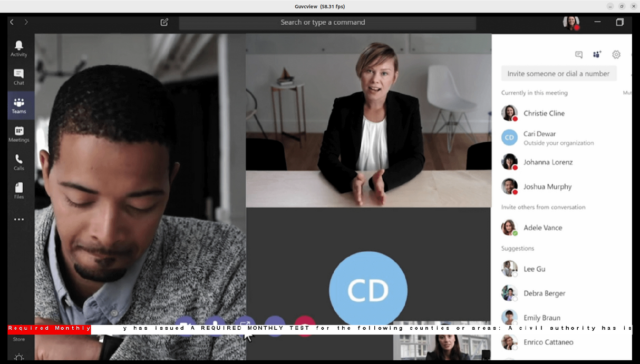Expand more apps ellipsis in sidebar
This screenshot has width=640, height=364.
pyautogui.click(x=19, y=219)
